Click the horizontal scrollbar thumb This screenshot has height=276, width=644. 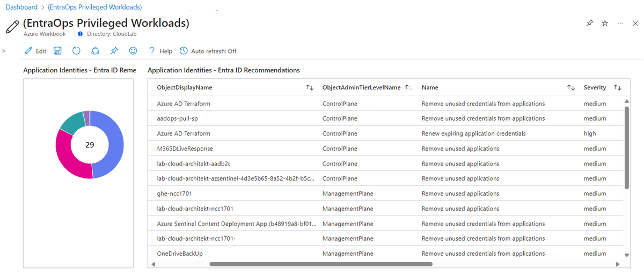[x=321, y=264]
